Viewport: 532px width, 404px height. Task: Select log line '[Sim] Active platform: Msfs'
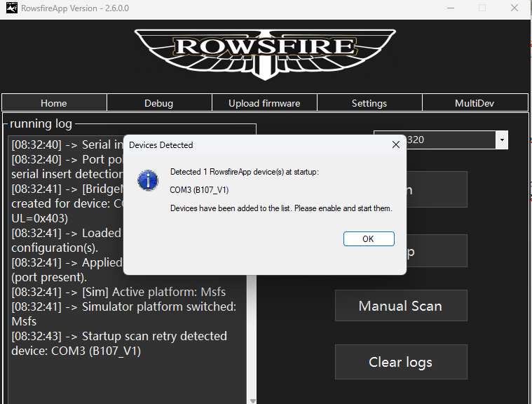tap(118, 292)
